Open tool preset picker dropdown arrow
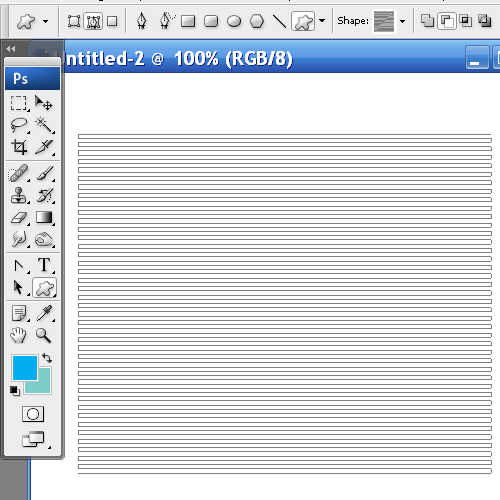This screenshot has width=500, height=500. coord(45,22)
